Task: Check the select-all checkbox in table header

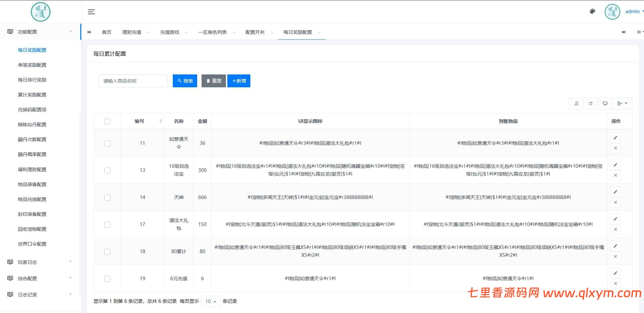Action: (107, 121)
